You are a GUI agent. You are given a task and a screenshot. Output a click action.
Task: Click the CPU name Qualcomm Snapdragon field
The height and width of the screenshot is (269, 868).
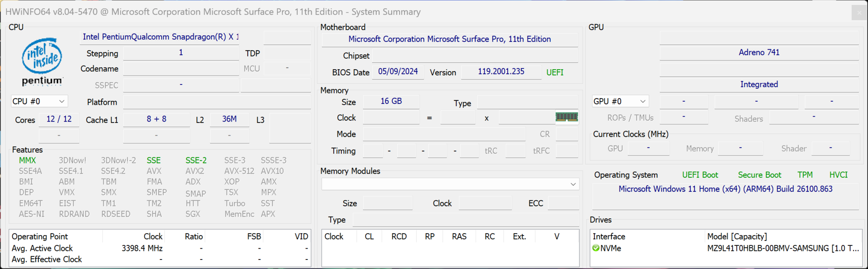160,37
